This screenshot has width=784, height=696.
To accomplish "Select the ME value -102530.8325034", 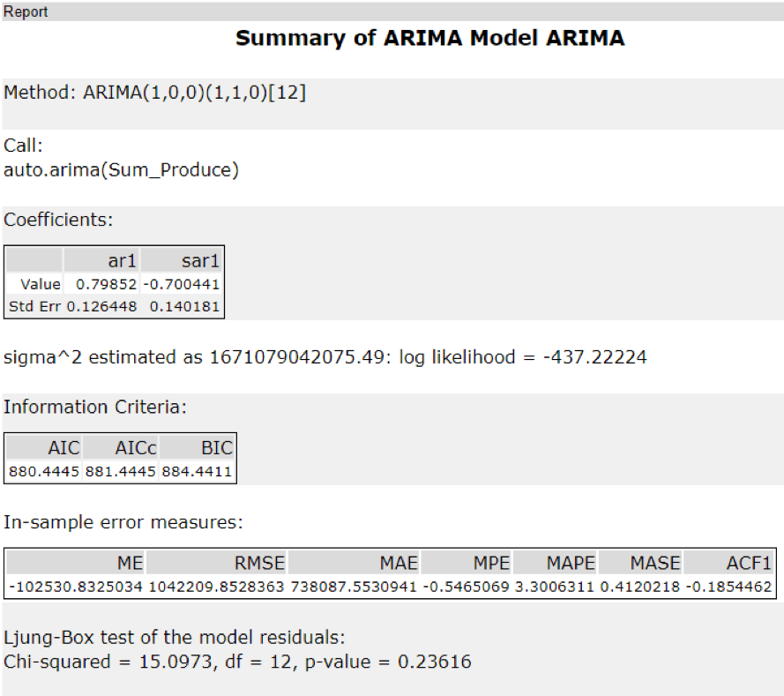I will [x=76, y=587].
